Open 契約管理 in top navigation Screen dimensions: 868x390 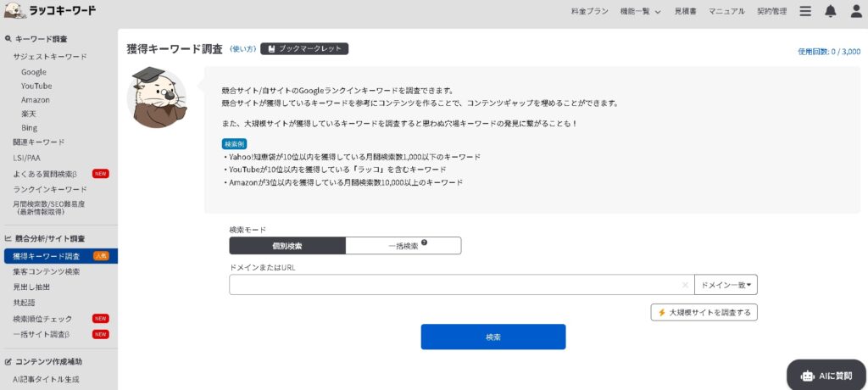771,11
